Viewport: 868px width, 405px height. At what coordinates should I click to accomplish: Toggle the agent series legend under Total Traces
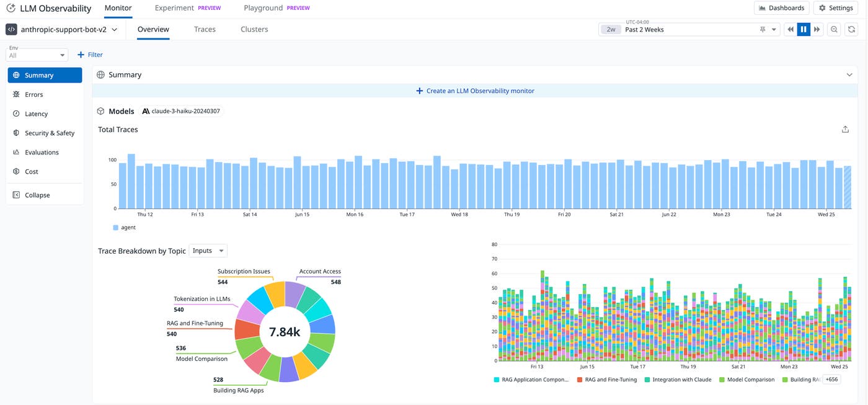click(125, 228)
